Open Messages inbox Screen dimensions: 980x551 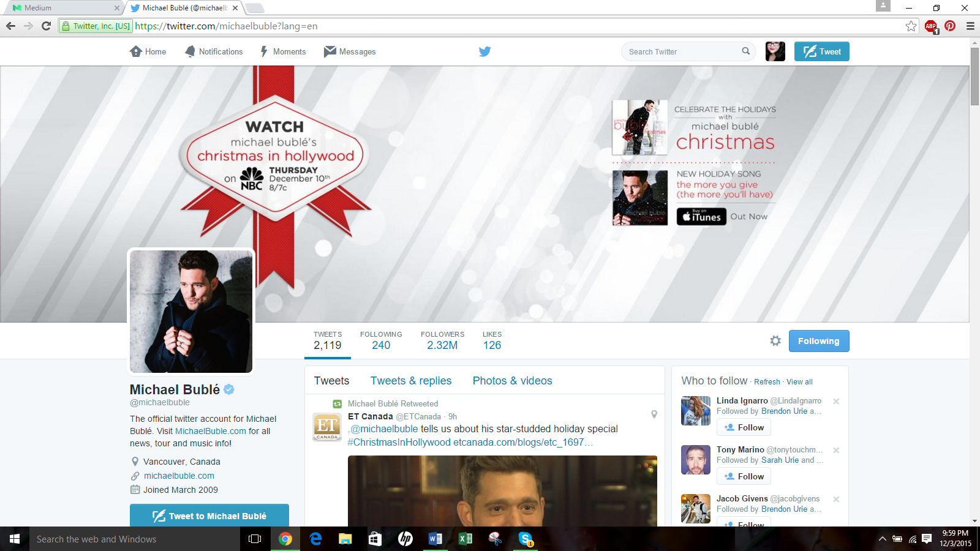(350, 51)
